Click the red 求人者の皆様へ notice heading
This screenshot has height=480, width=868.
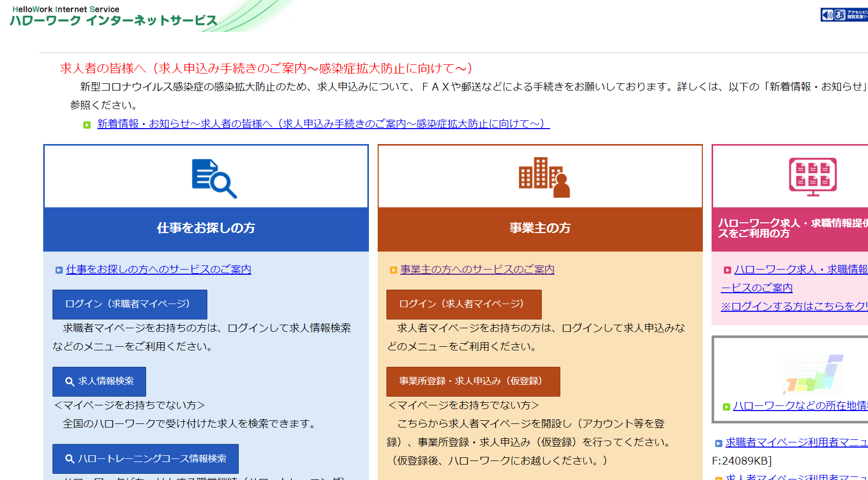pos(266,68)
